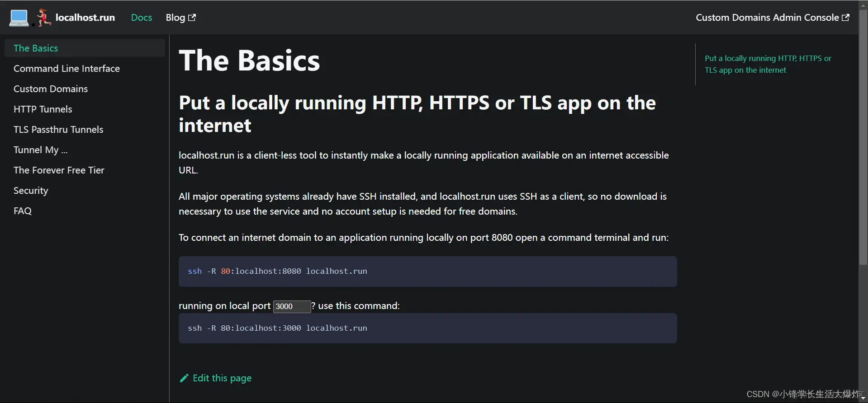Click the external link icon beside Blog

coord(192,17)
